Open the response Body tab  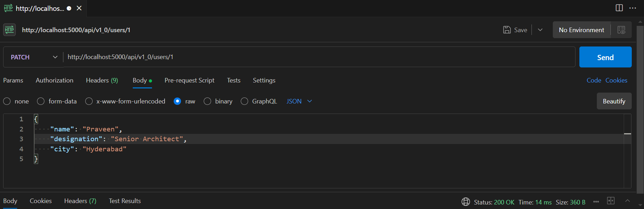(10, 201)
